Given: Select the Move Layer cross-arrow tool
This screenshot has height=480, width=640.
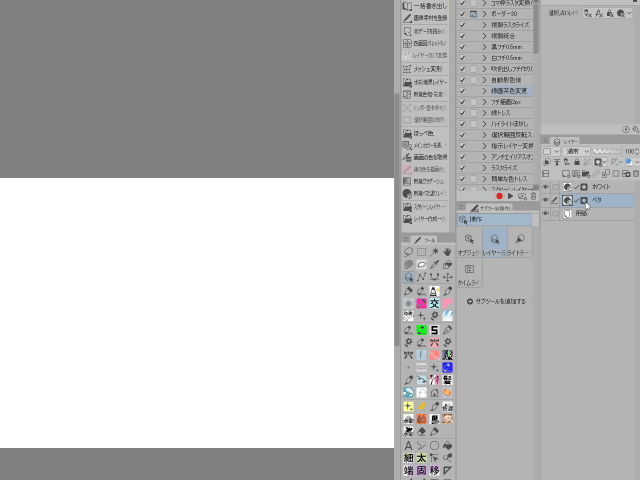Looking at the screenshot, I should click(x=447, y=277).
